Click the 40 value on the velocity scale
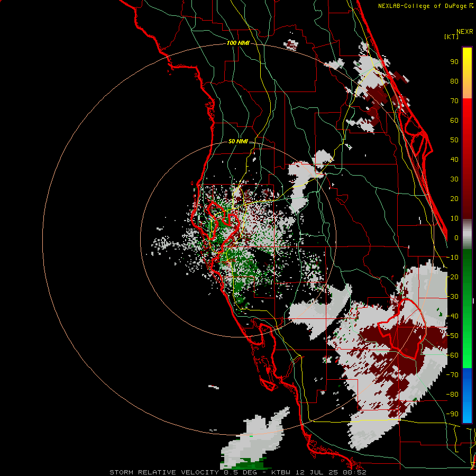The height and width of the screenshot is (476, 476). (x=454, y=159)
